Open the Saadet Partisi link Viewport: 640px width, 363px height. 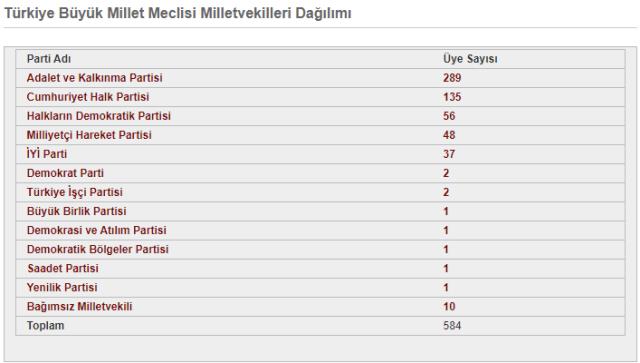pyautogui.click(x=63, y=268)
